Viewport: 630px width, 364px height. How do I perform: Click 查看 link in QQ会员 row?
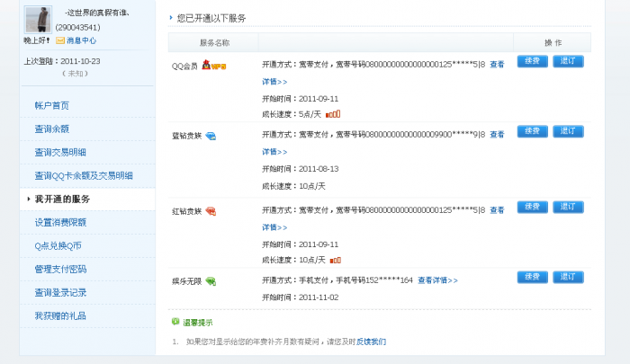[x=497, y=64]
